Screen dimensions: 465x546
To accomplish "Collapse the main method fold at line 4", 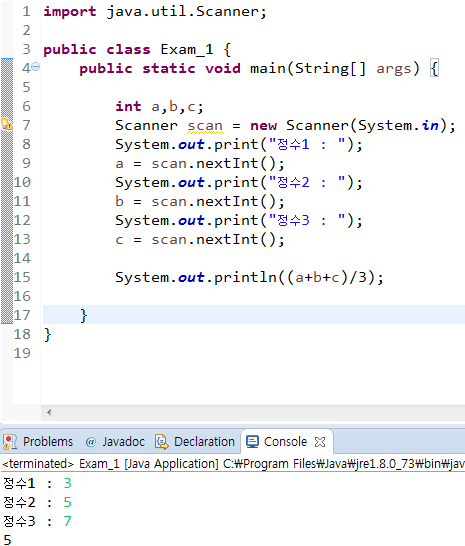I will click(36, 67).
